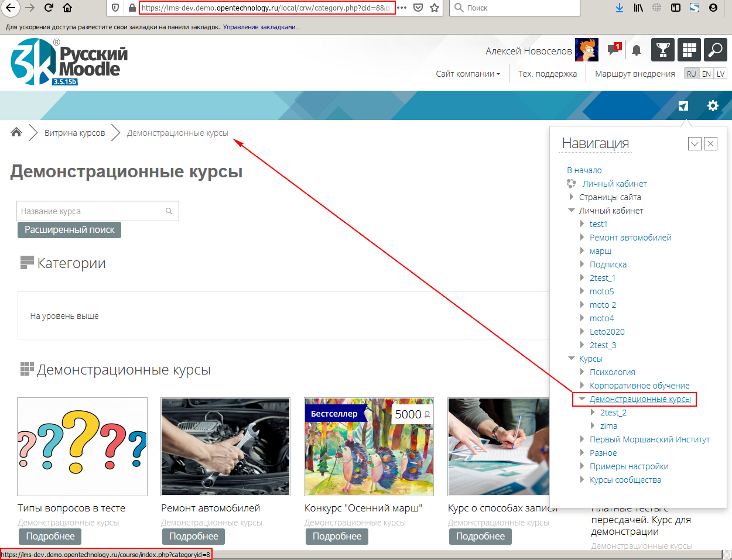
Task: Open the magnifier search icon in header
Action: (x=715, y=50)
